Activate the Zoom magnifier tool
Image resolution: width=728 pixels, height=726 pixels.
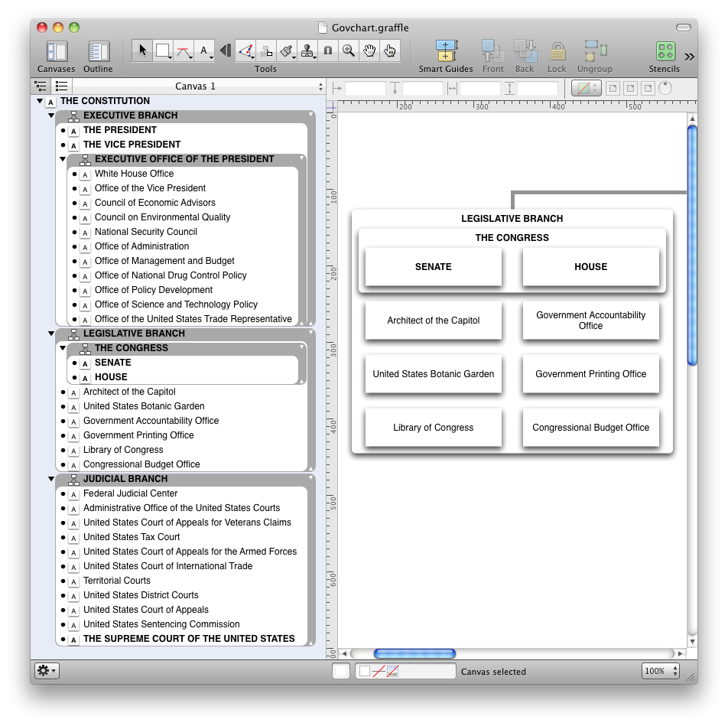[349, 50]
